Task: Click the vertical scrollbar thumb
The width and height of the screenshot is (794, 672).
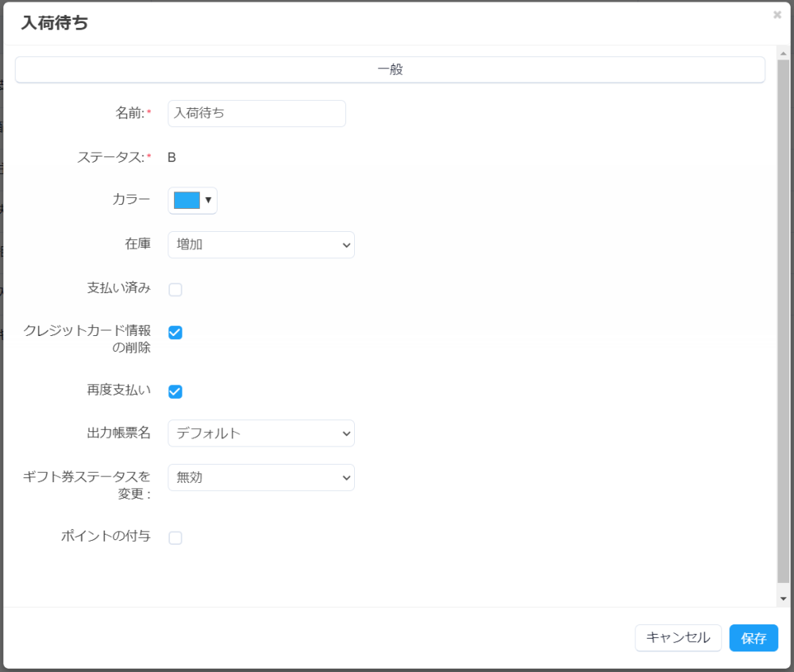Action: pyautogui.click(x=784, y=318)
